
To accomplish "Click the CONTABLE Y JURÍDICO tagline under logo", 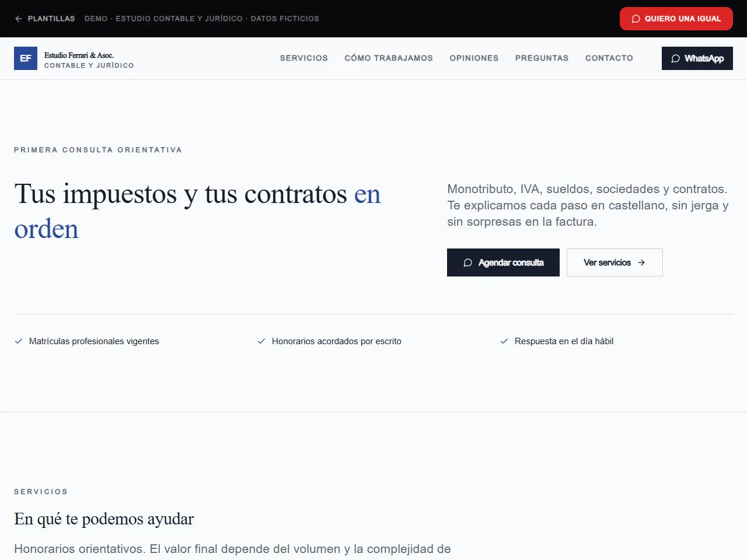I will pyautogui.click(x=89, y=65).
